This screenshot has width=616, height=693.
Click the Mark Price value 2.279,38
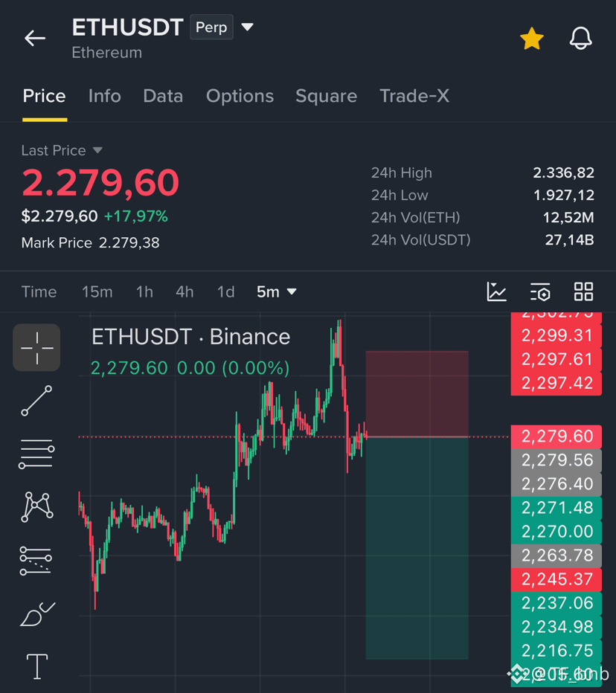tap(129, 242)
